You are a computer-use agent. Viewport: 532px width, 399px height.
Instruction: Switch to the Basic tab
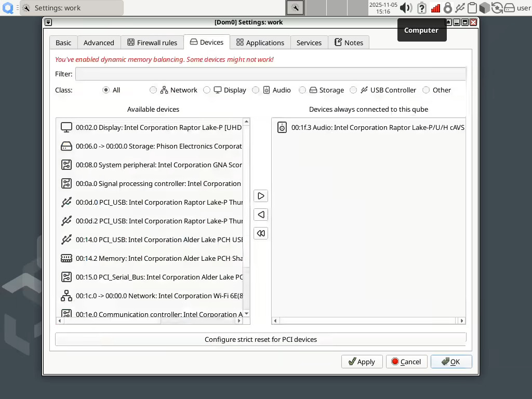(x=63, y=43)
